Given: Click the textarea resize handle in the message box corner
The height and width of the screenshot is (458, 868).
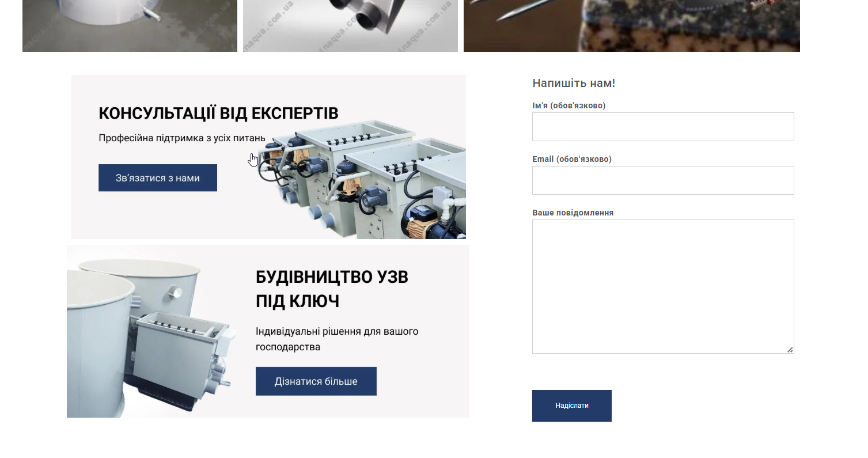Looking at the screenshot, I should (790, 350).
